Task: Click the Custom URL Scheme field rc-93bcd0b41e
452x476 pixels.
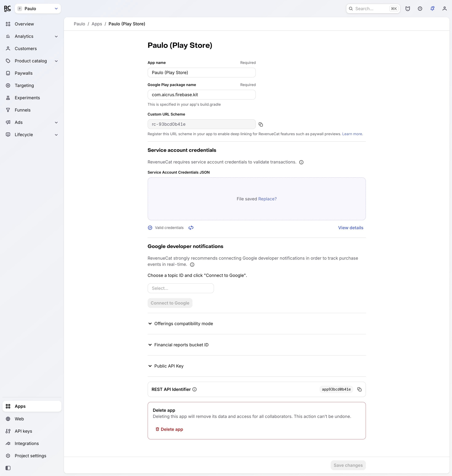Action: click(201, 124)
